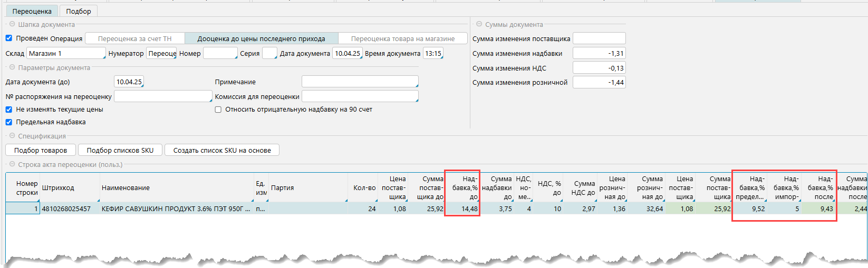Collapse the Параметры документа section
The image size is (868, 268).
tap(12, 67)
